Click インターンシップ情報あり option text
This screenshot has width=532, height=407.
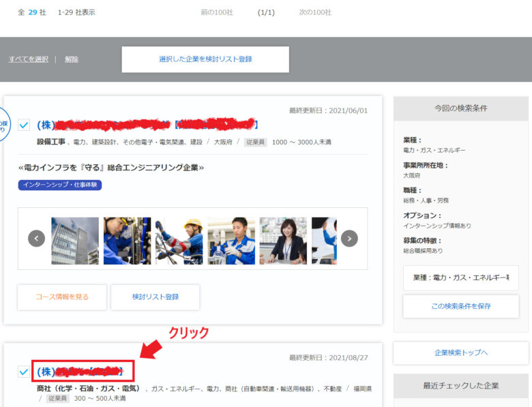point(437,226)
